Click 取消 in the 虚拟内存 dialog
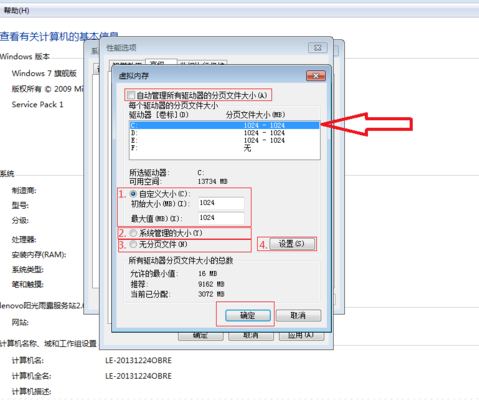 click(x=298, y=315)
